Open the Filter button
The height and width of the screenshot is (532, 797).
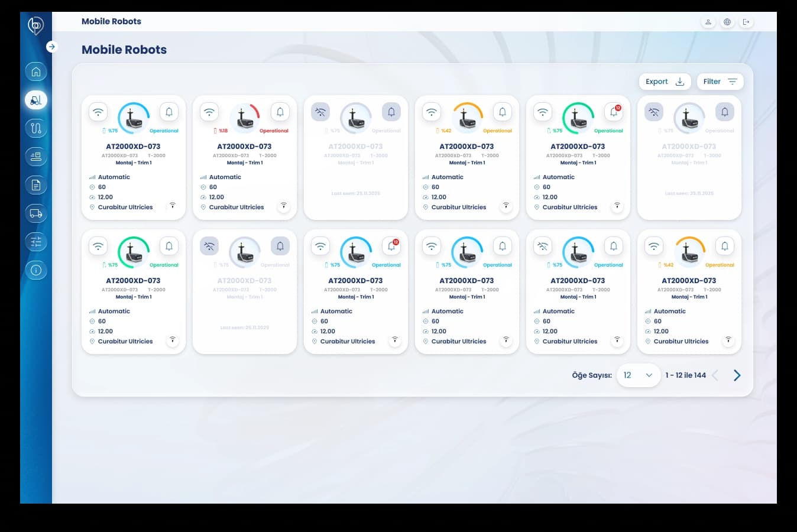coord(720,82)
